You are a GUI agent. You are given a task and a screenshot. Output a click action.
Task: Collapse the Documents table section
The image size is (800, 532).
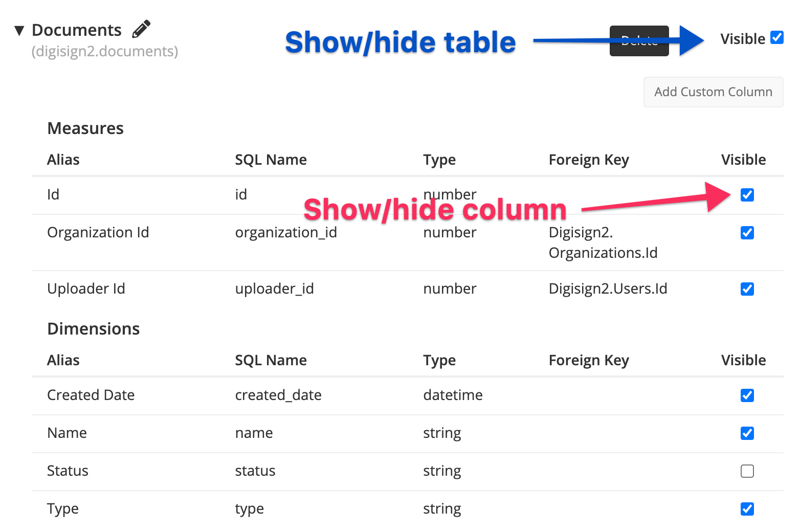19,31
